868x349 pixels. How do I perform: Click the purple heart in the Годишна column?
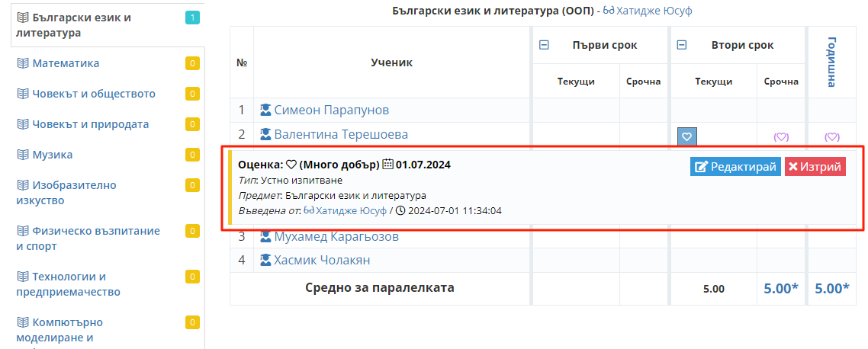tap(831, 137)
